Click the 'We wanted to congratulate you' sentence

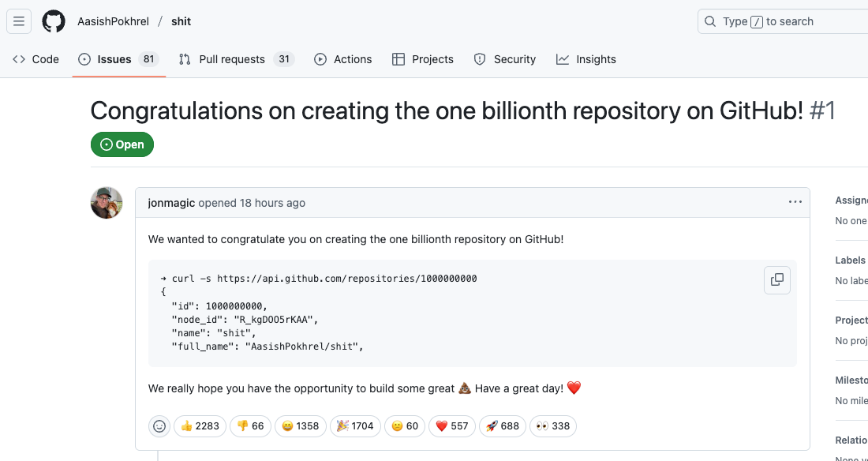[x=356, y=239]
